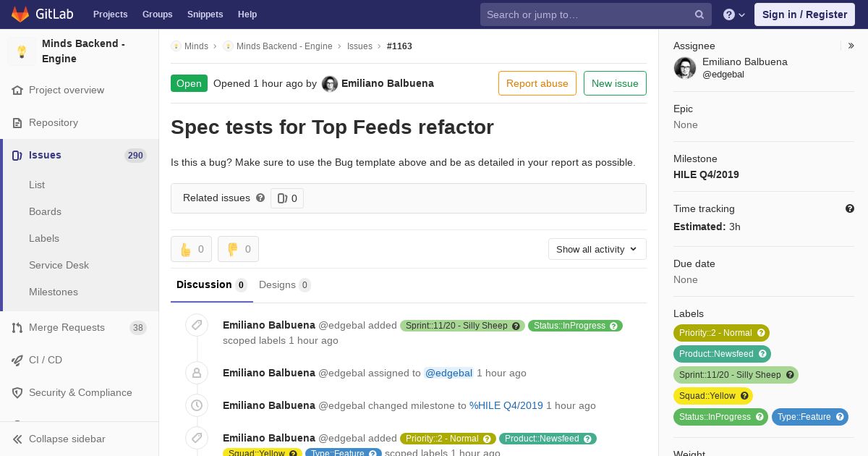Click help icon on sidebar Type::Feature label
868x456 pixels.
[840, 417]
